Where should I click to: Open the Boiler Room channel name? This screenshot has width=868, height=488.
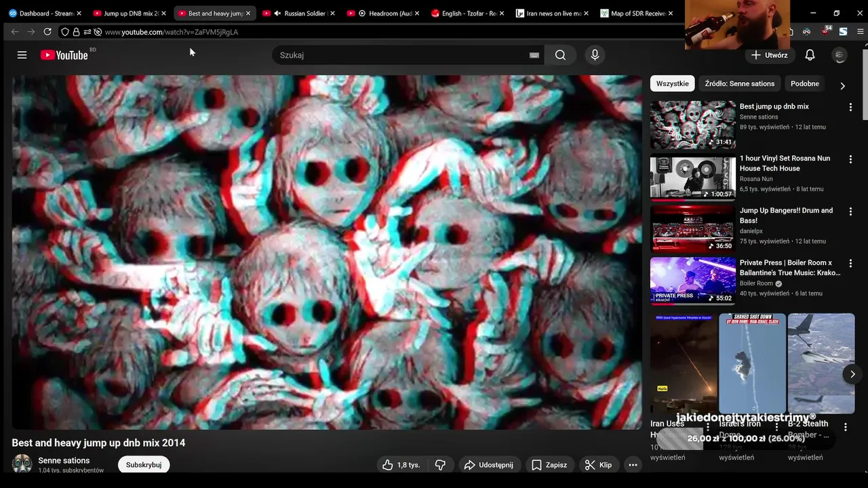(756, 283)
